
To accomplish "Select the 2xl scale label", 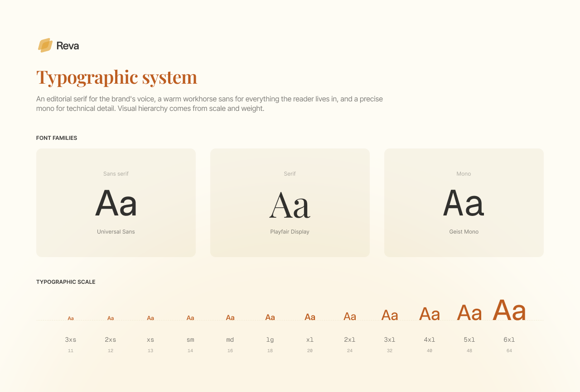I will coord(350,340).
